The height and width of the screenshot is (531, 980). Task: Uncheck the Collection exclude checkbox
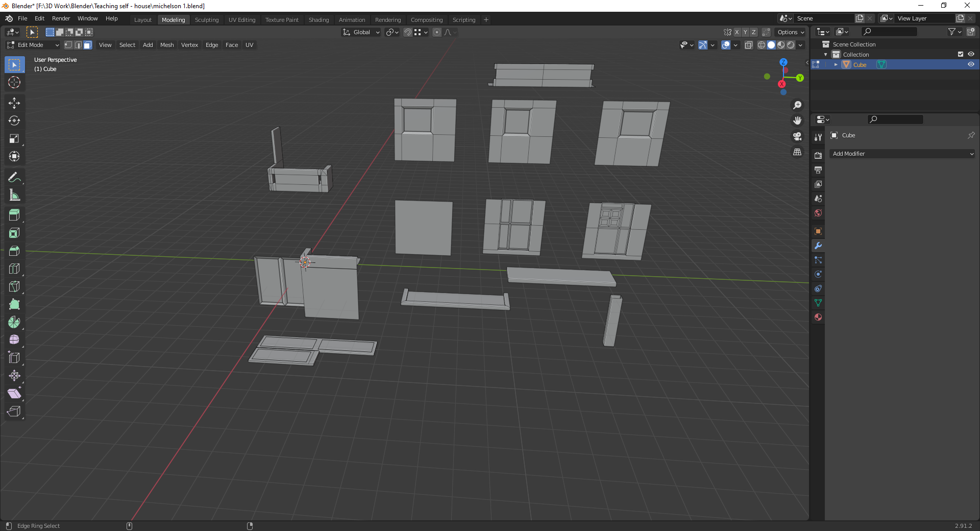960,55
